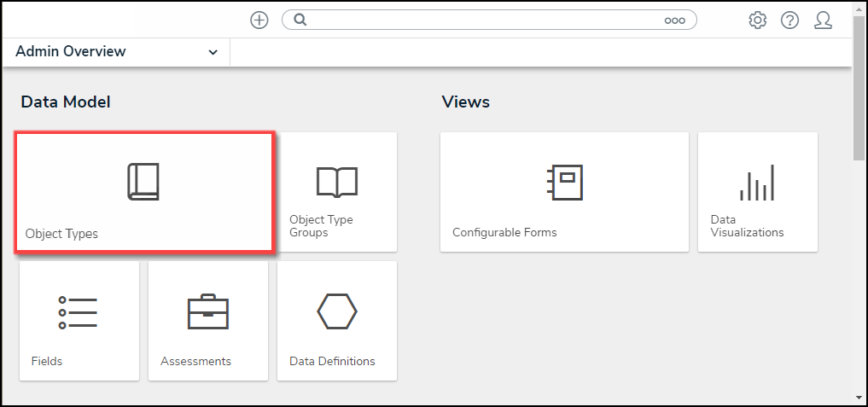This screenshot has height=407, width=868.
Task: Click the magnifying glass search icon
Action: click(300, 20)
